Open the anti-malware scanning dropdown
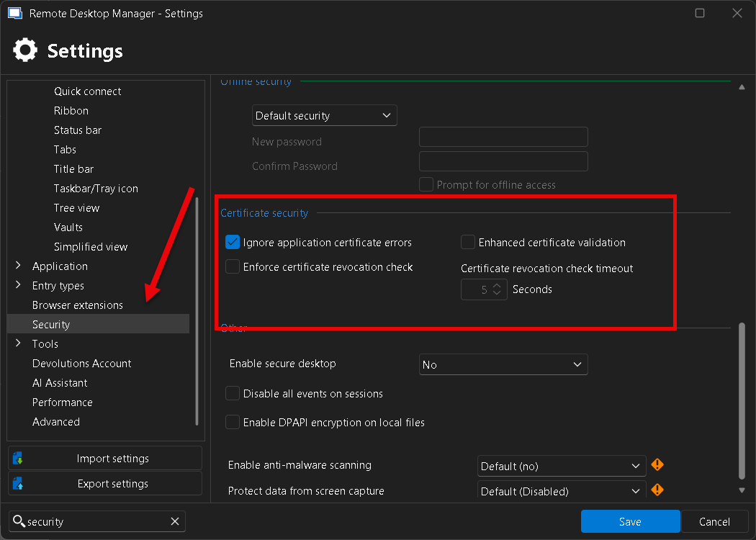 tap(562, 467)
